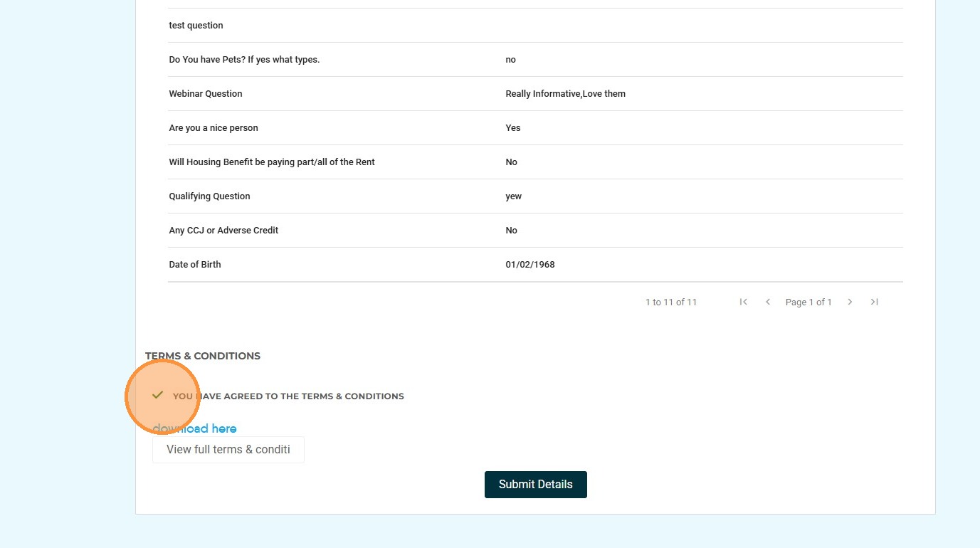Select the 'test question' row
This screenshot has width=980, height=548.
point(196,26)
